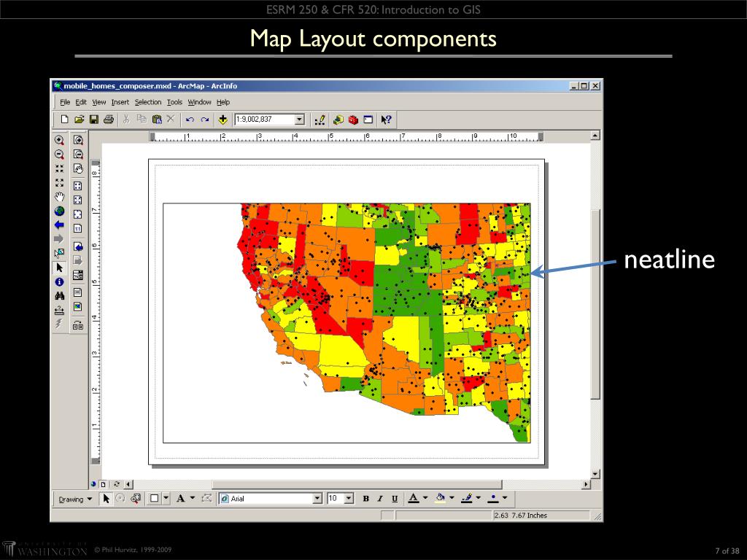Click the Fixed Zoom Out arrows icon
747x560 pixels.
(59, 182)
